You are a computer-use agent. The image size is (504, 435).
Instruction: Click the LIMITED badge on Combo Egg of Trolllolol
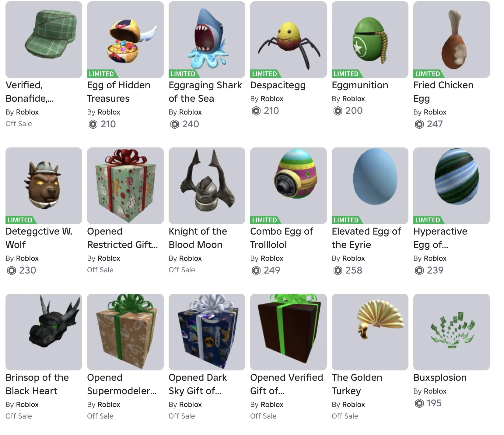pos(264,220)
